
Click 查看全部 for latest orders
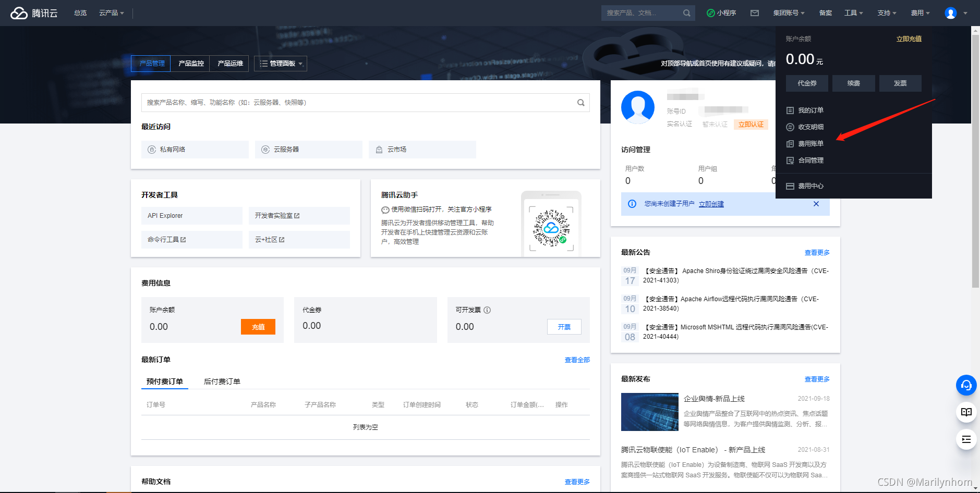[577, 360]
